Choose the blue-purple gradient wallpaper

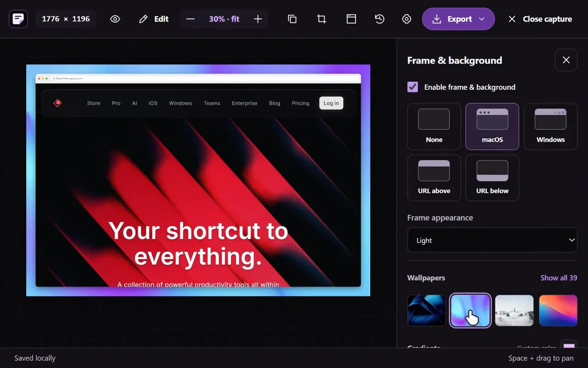(x=470, y=310)
